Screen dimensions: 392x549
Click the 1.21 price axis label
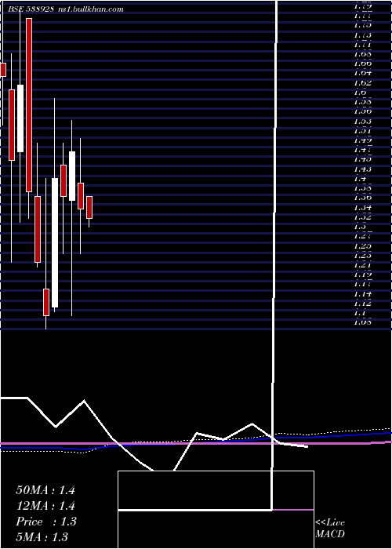(362, 265)
